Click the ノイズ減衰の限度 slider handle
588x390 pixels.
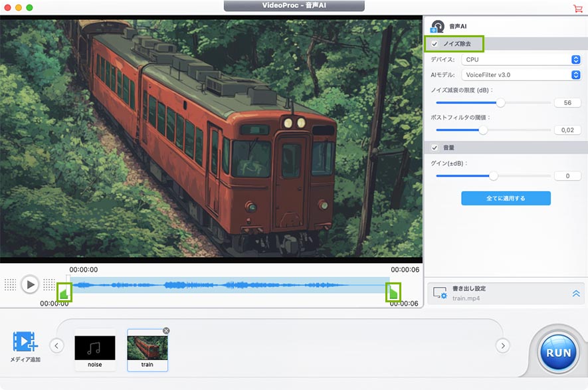click(x=500, y=103)
